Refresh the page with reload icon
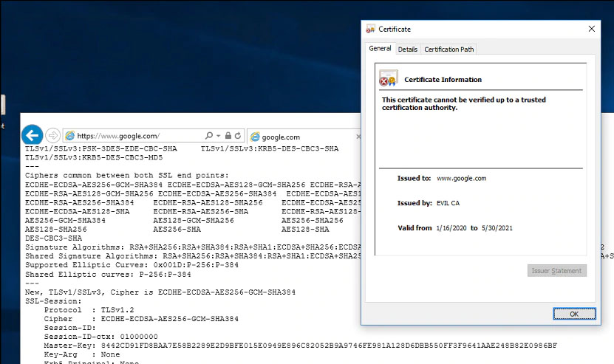Screen dimensions: 614x364 click(238, 135)
